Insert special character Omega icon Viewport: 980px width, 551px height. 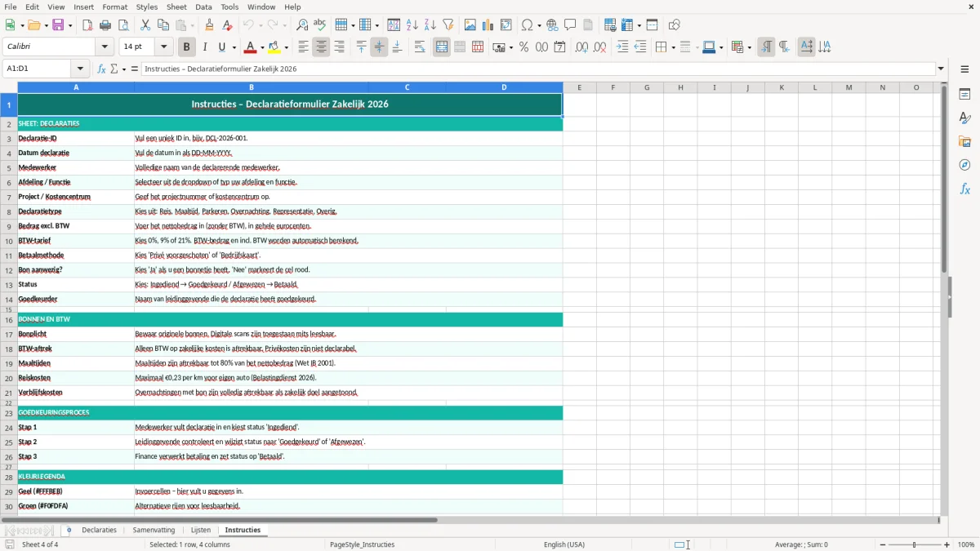pyautogui.click(x=527, y=25)
